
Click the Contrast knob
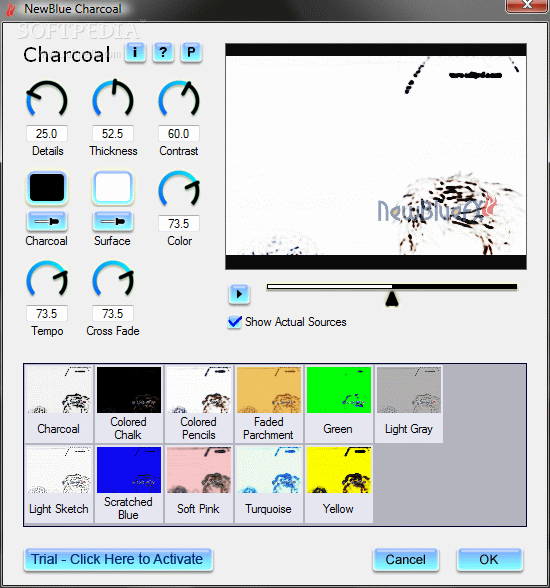[x=179, y=99]
